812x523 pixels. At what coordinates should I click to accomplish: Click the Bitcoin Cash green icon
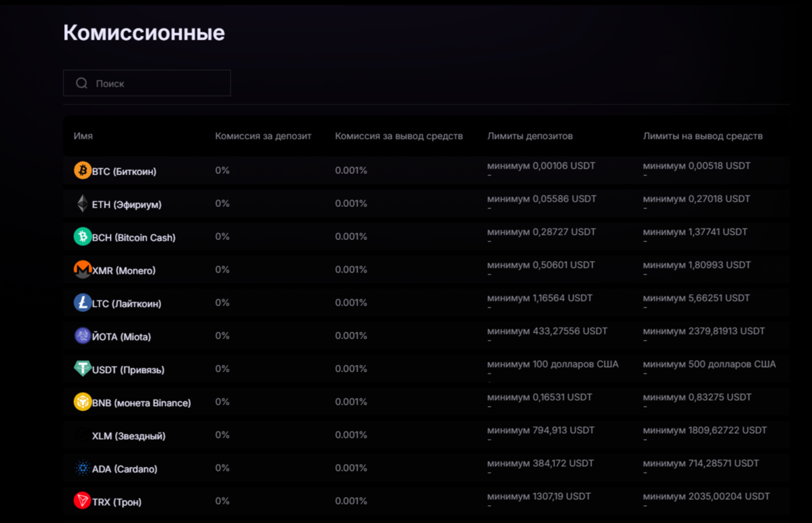click(x=83, y=237)
